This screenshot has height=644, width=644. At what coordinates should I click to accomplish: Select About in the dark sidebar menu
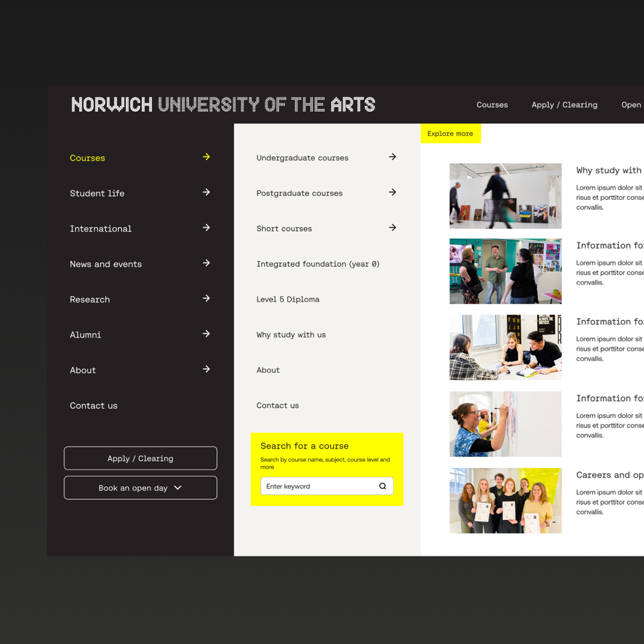point(83,370)
